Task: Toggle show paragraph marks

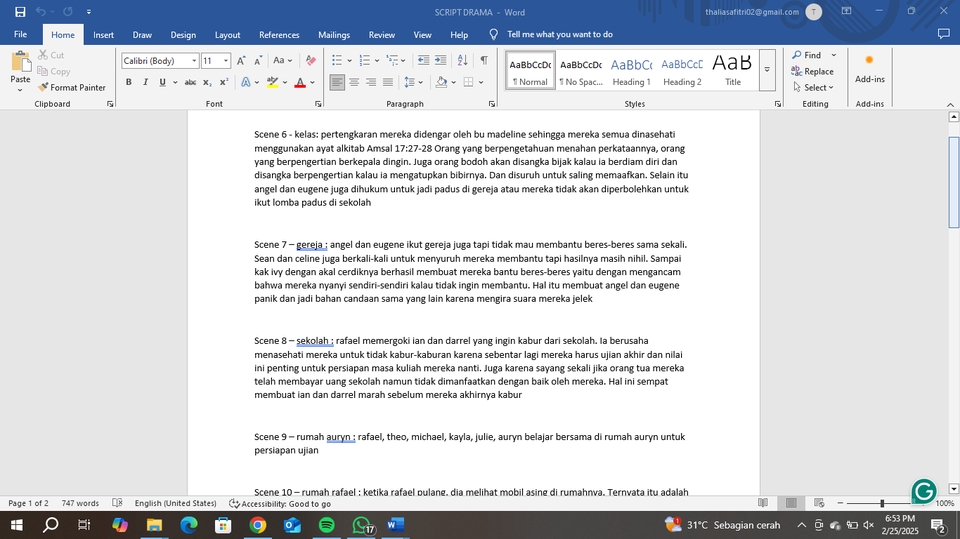Action: [x=484, y=60]
